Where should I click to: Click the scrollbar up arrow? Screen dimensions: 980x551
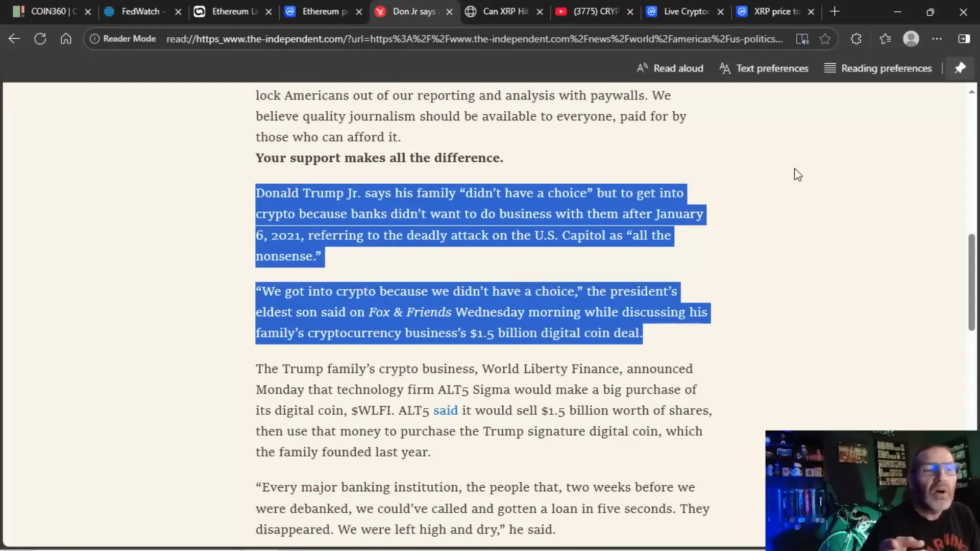pyautogui.click(x=971, y=92)
